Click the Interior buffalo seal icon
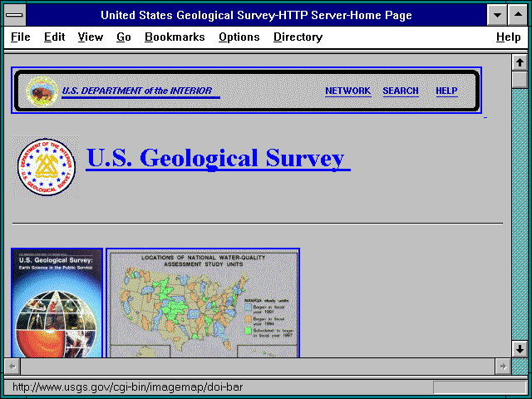Image resolution: width=532 pixels, height=399 pixels. pos(42,91)
